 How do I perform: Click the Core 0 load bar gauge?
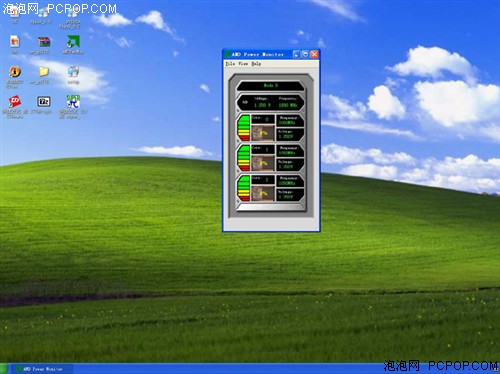(244, 128)
